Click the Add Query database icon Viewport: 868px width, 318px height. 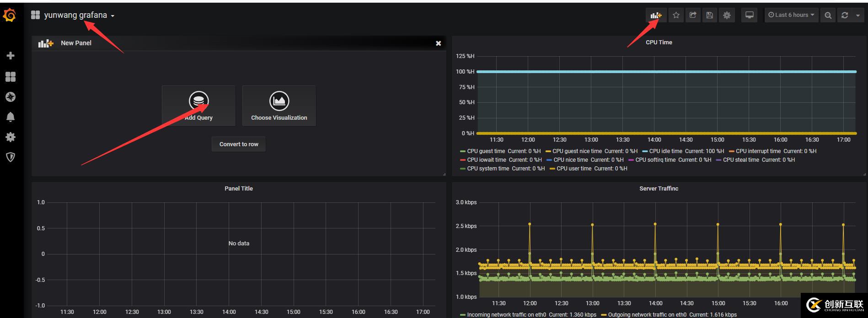198,101
